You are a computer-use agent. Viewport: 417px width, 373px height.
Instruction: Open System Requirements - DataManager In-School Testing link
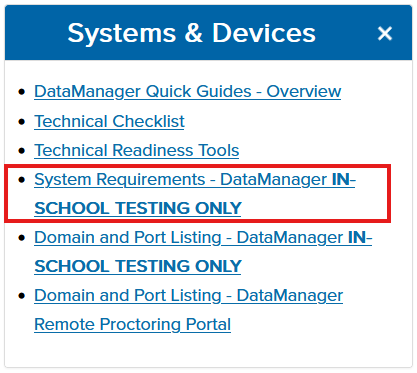(195, 193)
